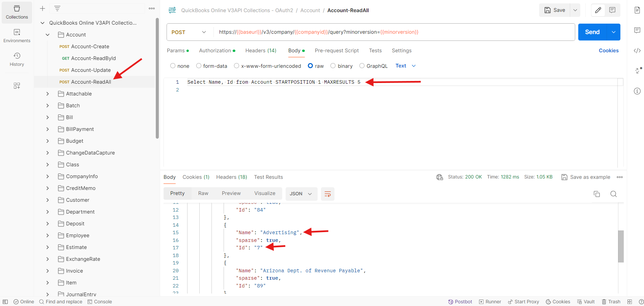The height and width of the screenshot is (306, 644).
Task: Click the network globe icon beside Status
Action: point(440,177)
